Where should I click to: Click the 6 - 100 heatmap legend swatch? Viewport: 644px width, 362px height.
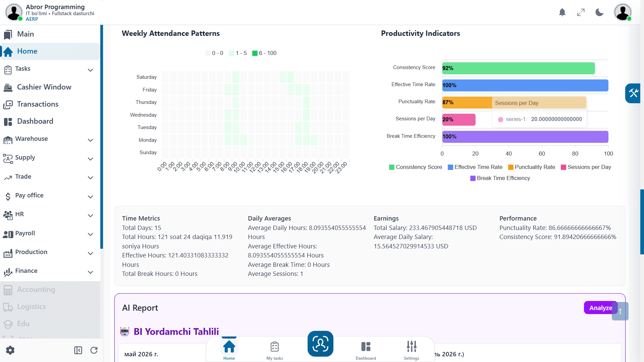[255, 53]
